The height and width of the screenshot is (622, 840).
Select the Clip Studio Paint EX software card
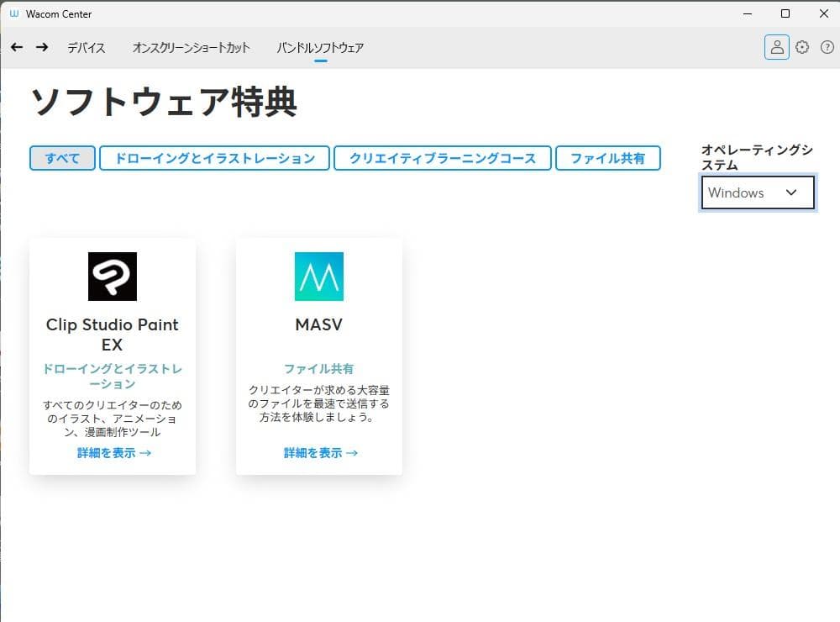[112, 356]
